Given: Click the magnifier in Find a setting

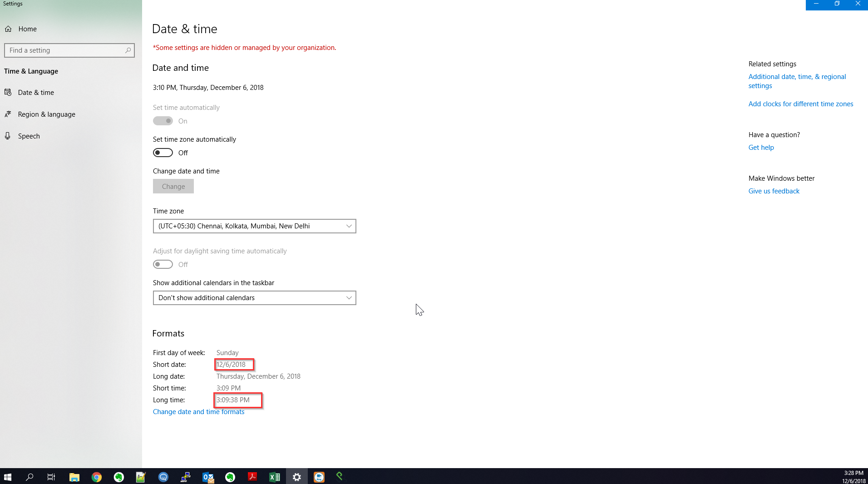Looking at the screenshot, I should 128,50.
